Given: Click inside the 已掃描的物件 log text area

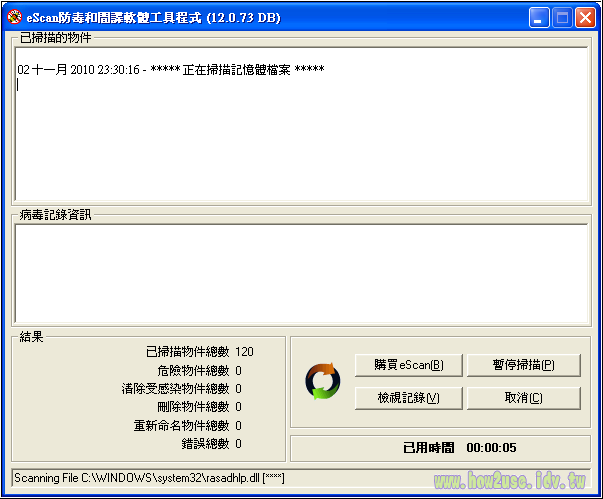Looking at the screenshot, I should coord(301,124).
